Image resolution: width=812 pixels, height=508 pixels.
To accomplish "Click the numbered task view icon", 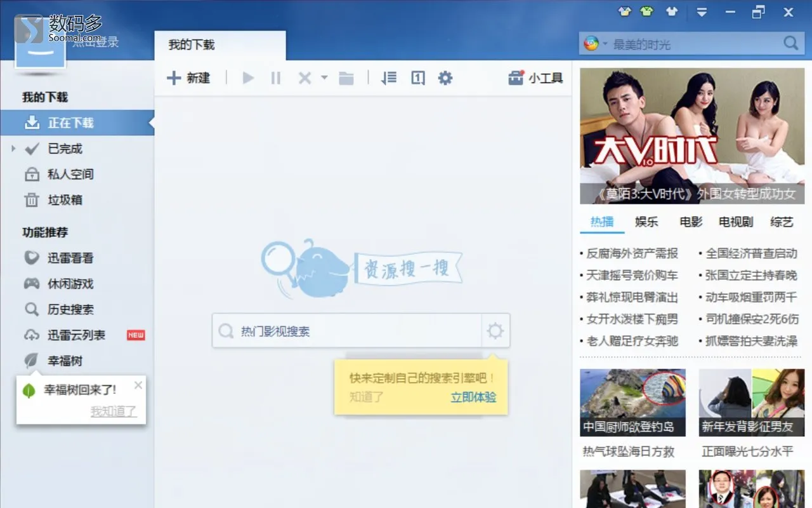I will tap(417, 78).
